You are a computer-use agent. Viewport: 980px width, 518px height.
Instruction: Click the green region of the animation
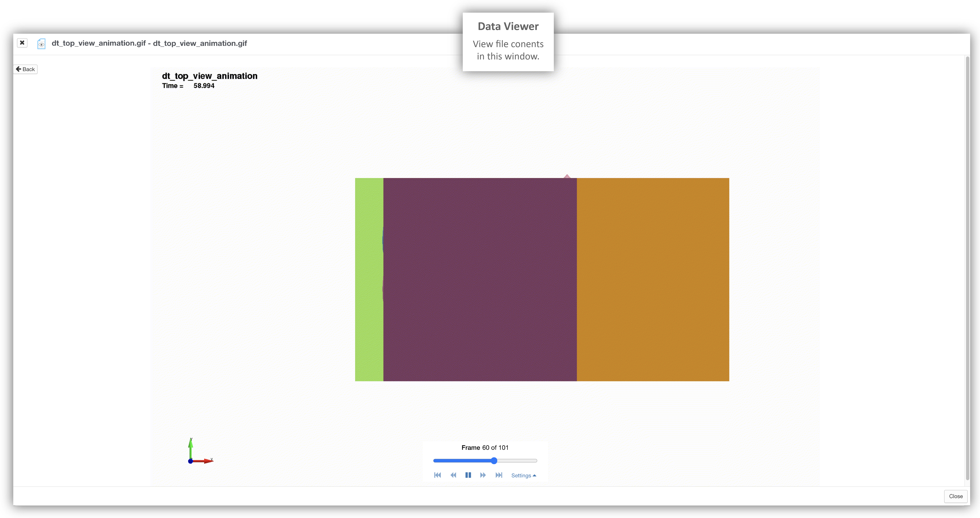pos(369,279)
